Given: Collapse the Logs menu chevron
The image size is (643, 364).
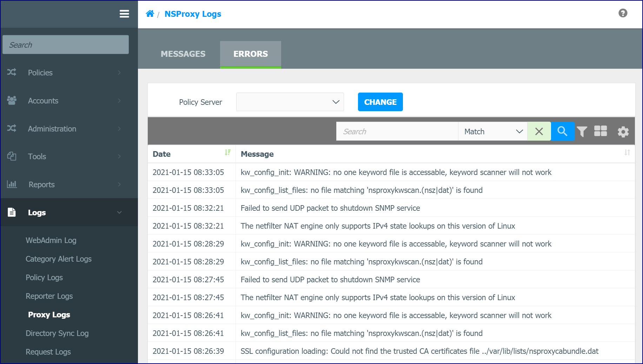Looking at the screenshot, I should [x=119, y=213].
